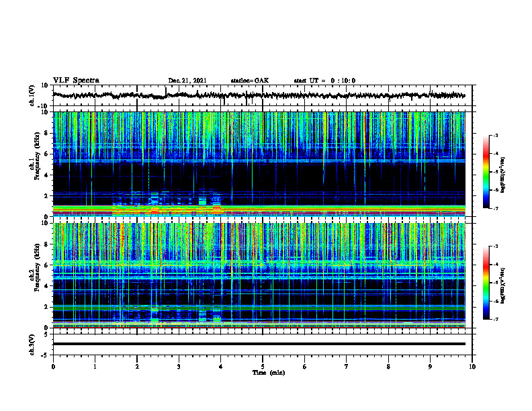532x411 pixels.
Task: Click the flat ch.3 voltage trace
Action: [259, 344]
